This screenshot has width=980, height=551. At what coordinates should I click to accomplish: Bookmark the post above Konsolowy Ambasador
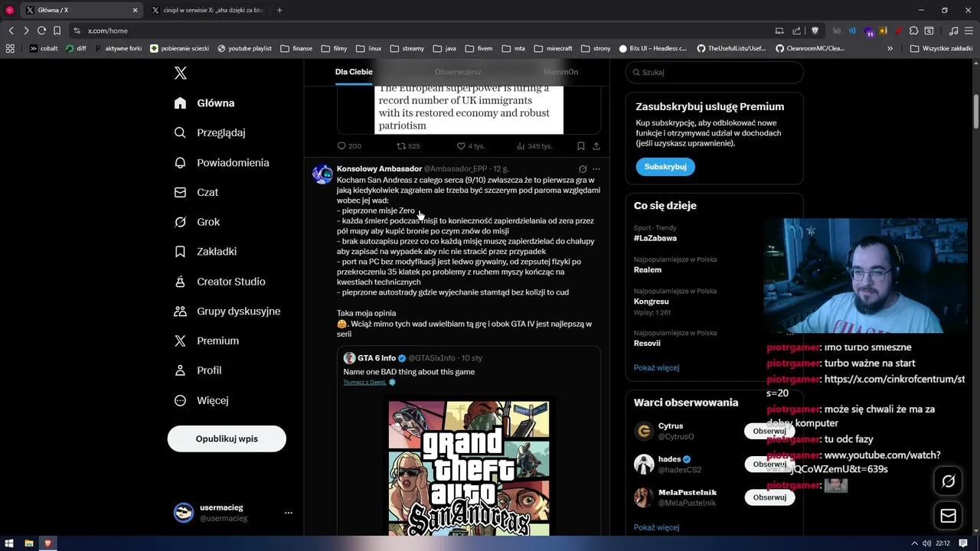pyautogui.click(x=581, y=146)
